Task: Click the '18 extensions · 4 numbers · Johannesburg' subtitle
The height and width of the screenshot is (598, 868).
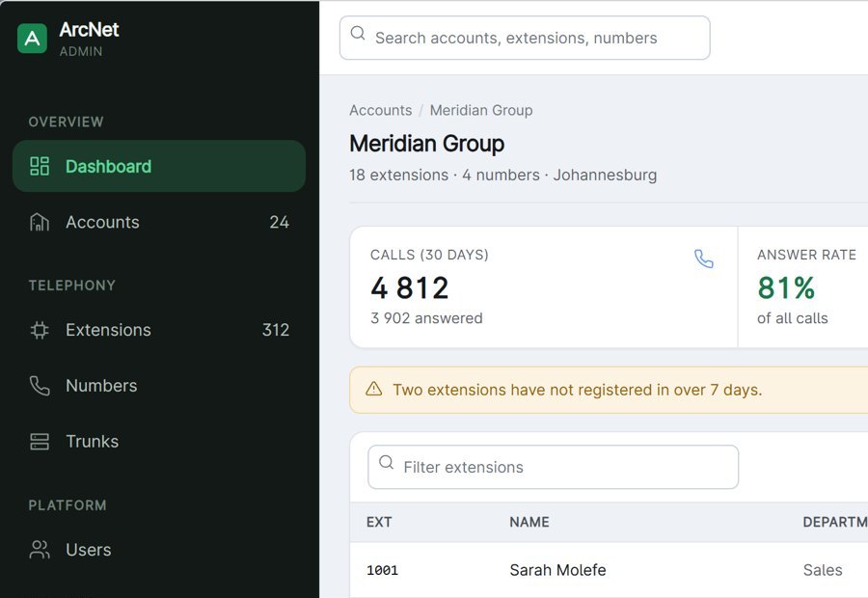Action: tap(503, 175)
